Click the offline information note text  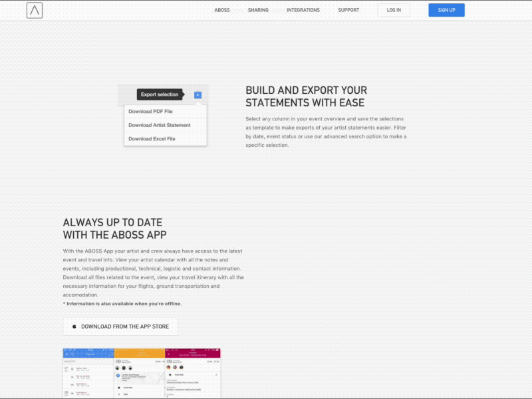pyautogui.click(x=122, y=304)
